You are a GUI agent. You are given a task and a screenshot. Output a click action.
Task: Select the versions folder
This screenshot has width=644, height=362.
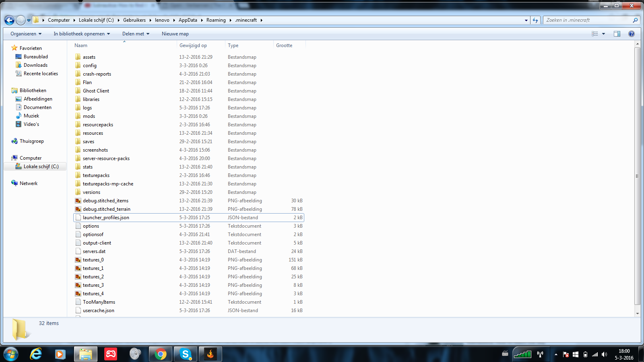tap(91, 192)
